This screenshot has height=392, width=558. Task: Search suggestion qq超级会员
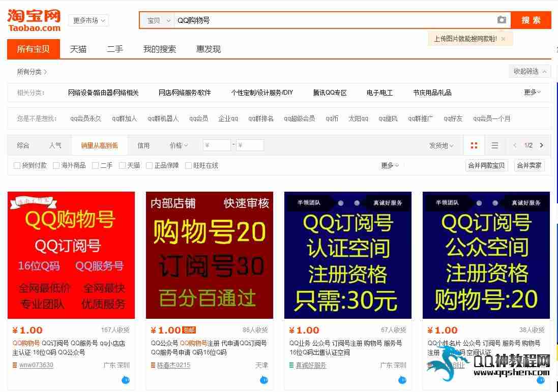point(299,118)
